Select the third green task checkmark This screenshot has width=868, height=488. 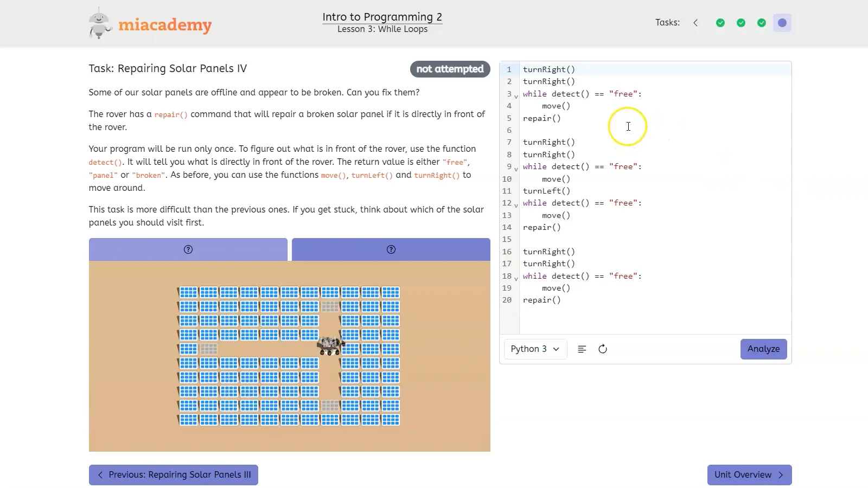coord(761,23)
